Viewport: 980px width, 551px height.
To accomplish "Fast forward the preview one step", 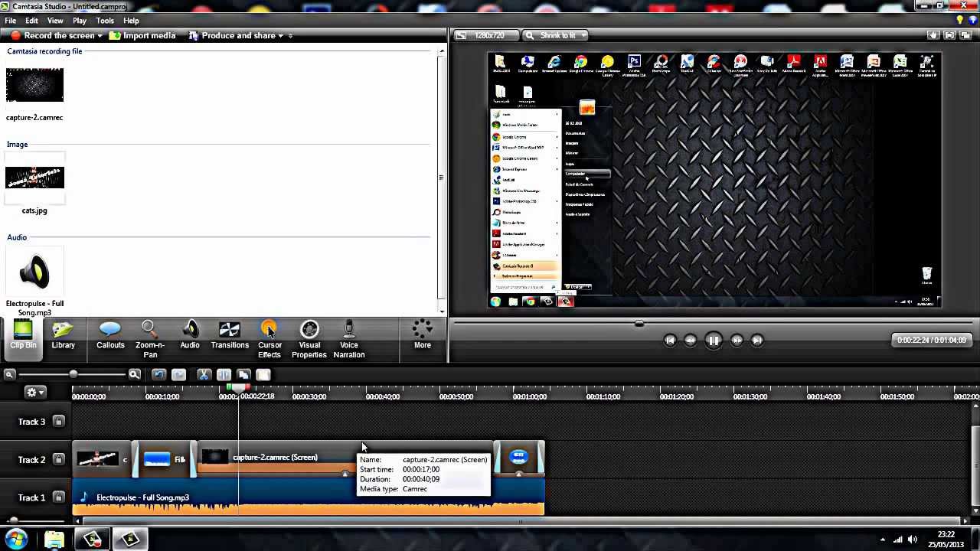I will tap(737, 341).
